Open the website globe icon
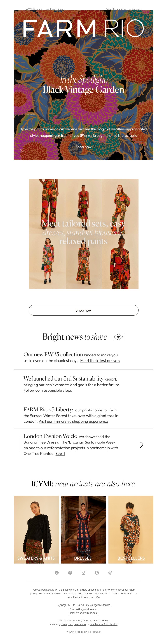 click(110, 572)
